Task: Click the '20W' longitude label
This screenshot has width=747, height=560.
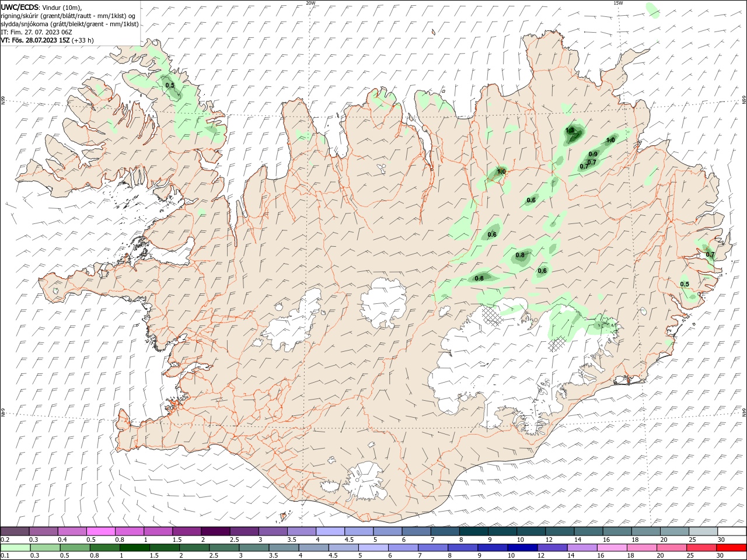Action: pos(310,3)
